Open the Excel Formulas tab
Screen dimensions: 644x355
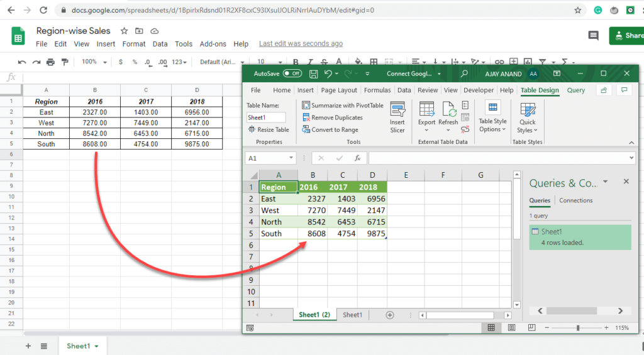[377, 90]
